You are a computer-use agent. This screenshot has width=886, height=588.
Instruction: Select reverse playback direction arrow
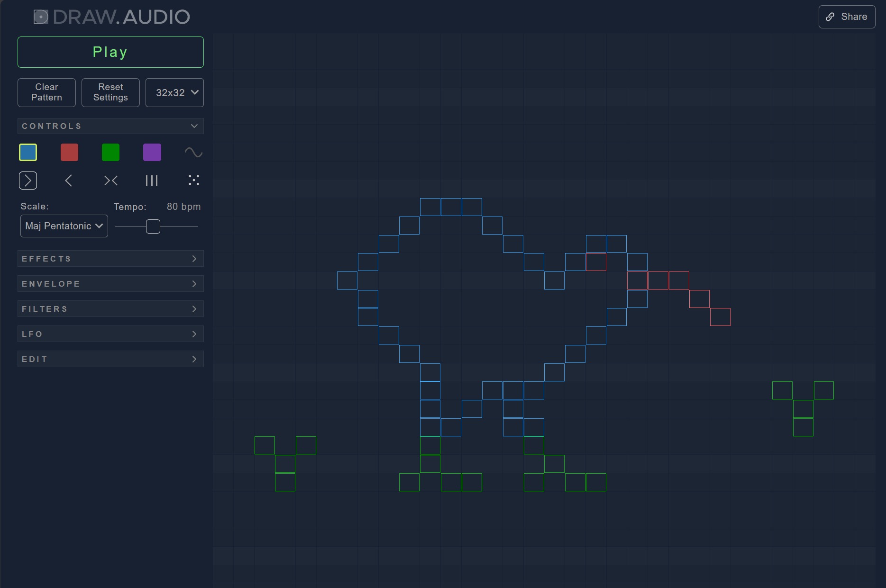69,181
